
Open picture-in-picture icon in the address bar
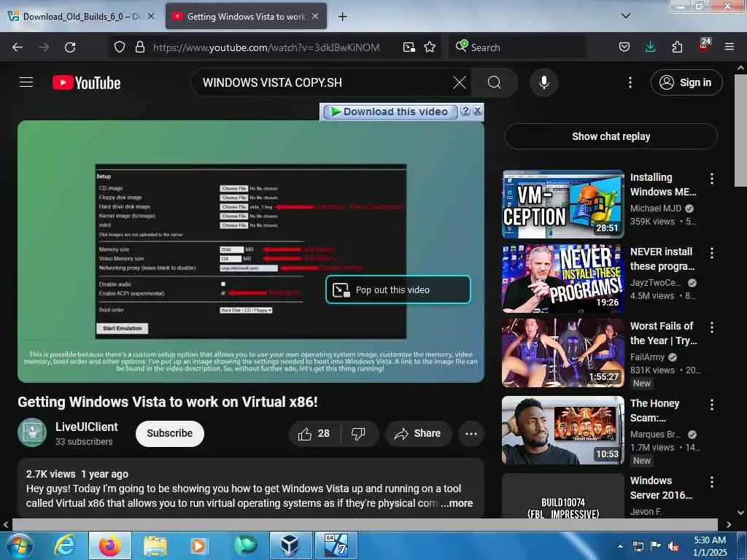pos(409,47)
